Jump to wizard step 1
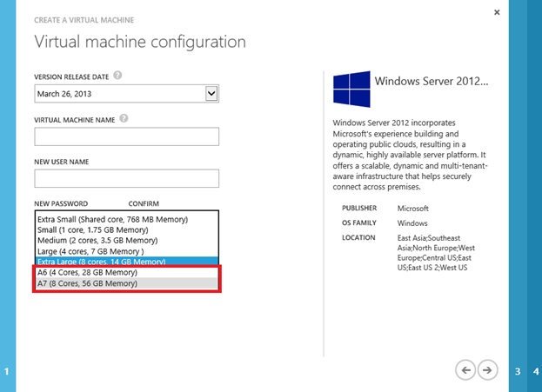 (x=7, y=372)
